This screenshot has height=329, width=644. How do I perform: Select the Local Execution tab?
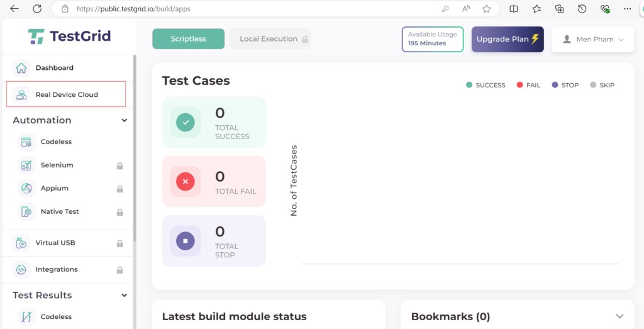270,39
